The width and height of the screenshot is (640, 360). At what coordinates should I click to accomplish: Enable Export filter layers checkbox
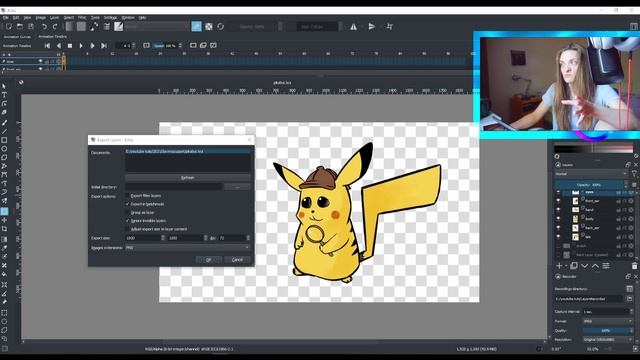(128, 196)
